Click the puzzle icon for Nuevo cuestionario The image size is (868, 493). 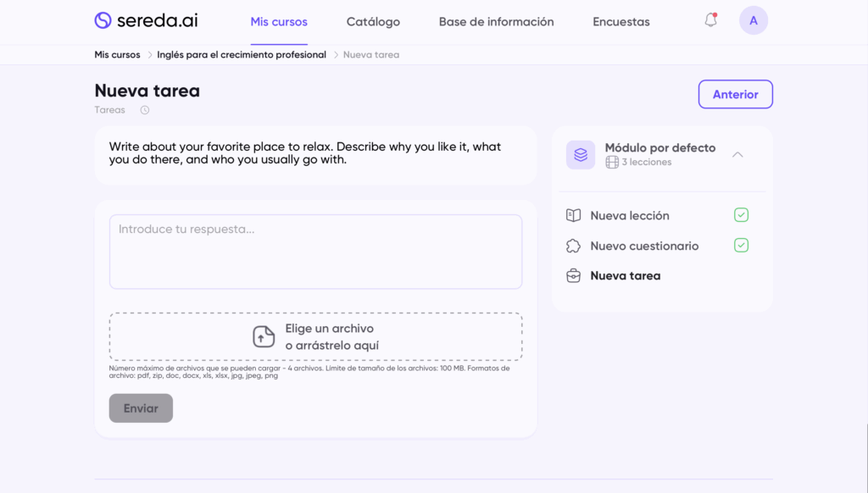[574, 246]
